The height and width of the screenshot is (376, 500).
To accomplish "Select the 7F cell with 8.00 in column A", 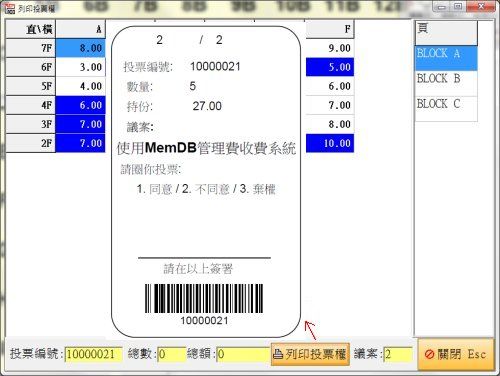I will (x=80, y=48).
